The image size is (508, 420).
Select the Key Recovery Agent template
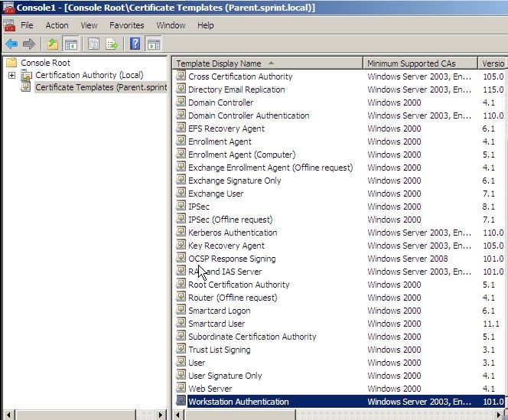pos(226,246)
